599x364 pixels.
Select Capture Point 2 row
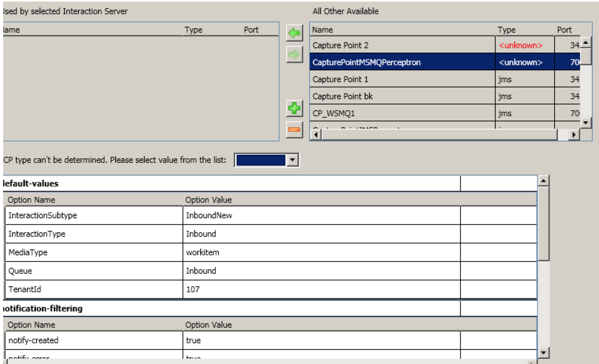tap(402, 45)
